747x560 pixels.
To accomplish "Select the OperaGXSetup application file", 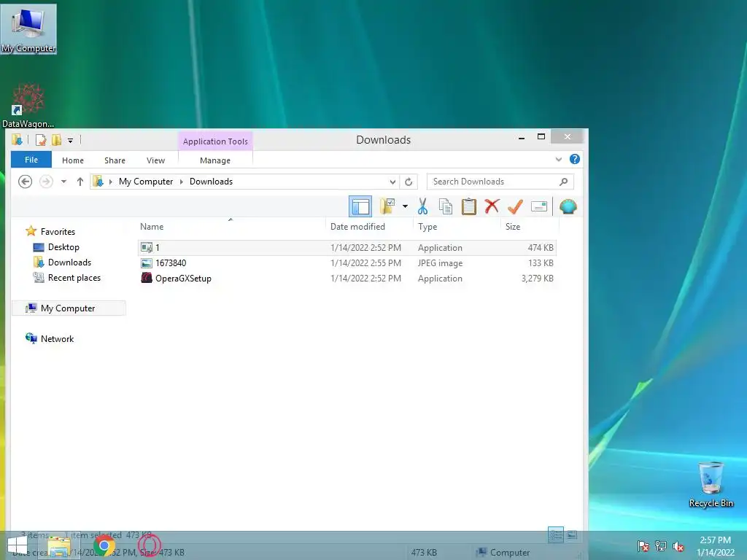I will point(347,278).
